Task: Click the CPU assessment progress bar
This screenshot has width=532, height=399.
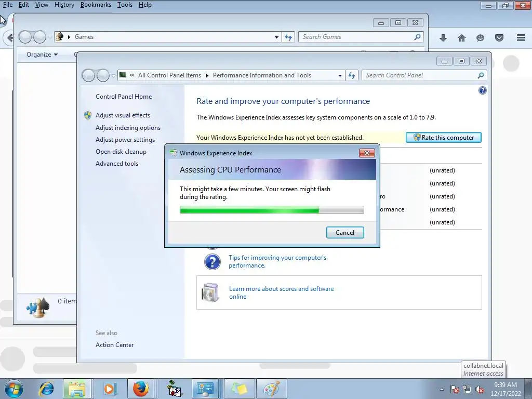Action: coord(272,210)
